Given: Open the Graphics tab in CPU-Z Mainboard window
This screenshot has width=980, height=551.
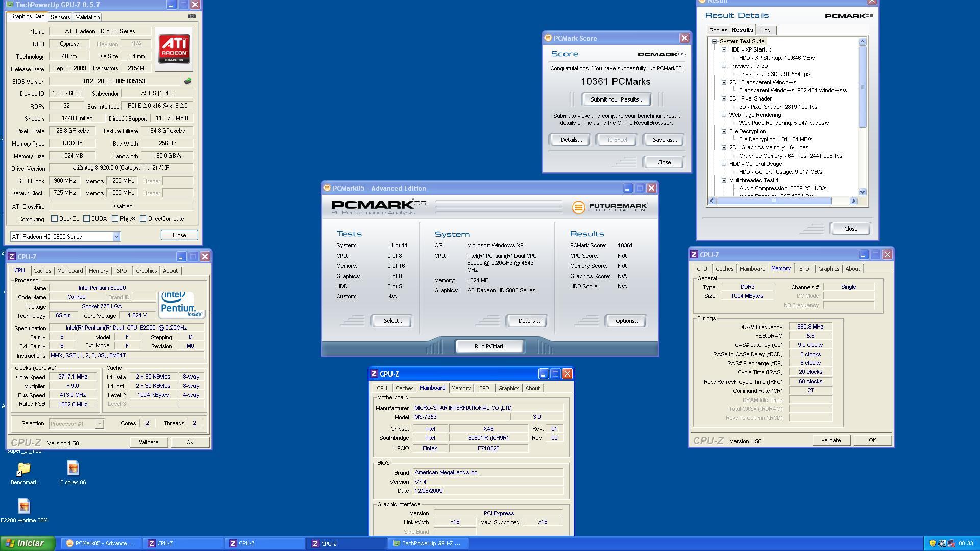Looking at the screenshot, I should coord(508,388).
